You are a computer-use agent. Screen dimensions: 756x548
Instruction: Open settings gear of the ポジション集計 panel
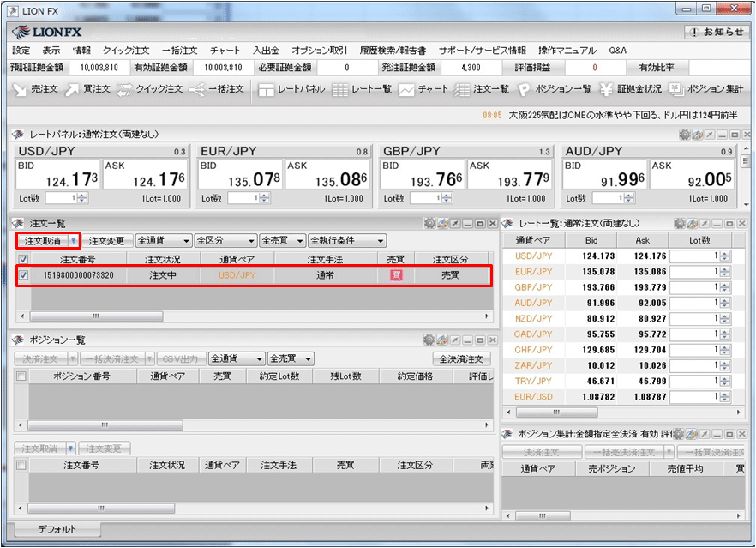coord(678,434)
